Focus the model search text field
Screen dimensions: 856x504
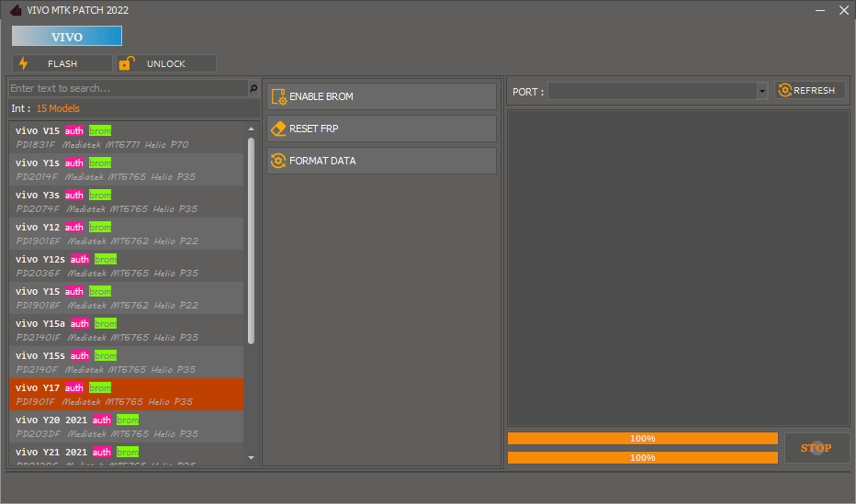127,89
